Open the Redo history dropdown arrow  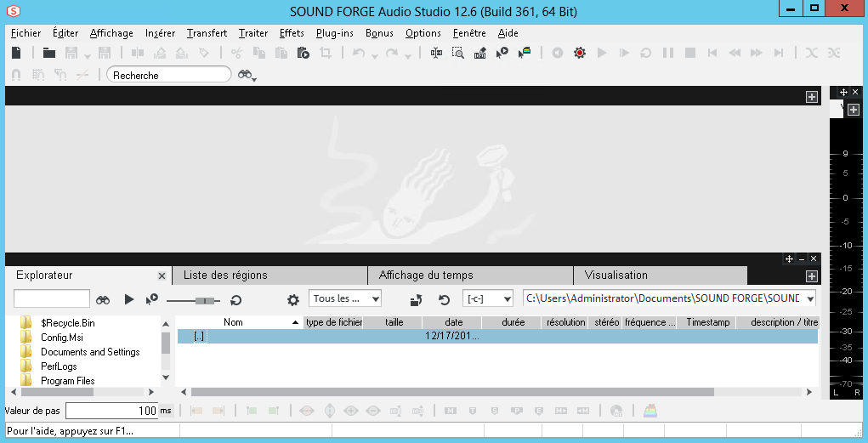tap(408, 56)
